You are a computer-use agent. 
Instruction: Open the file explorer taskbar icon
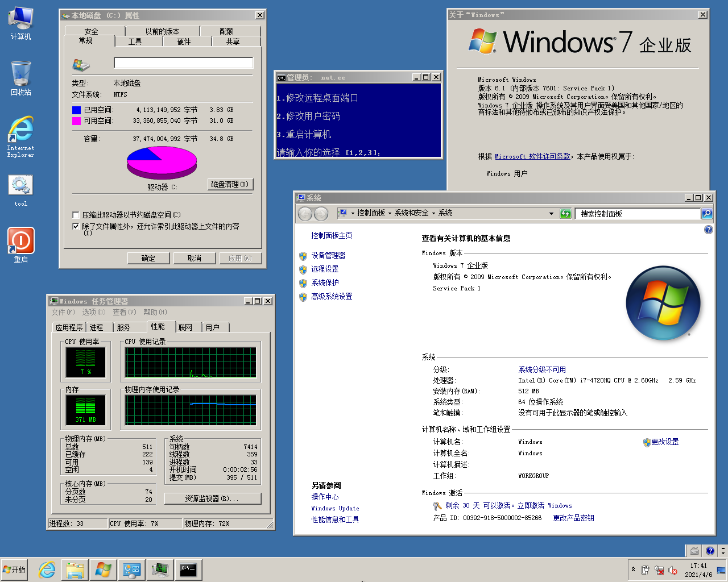75,569
